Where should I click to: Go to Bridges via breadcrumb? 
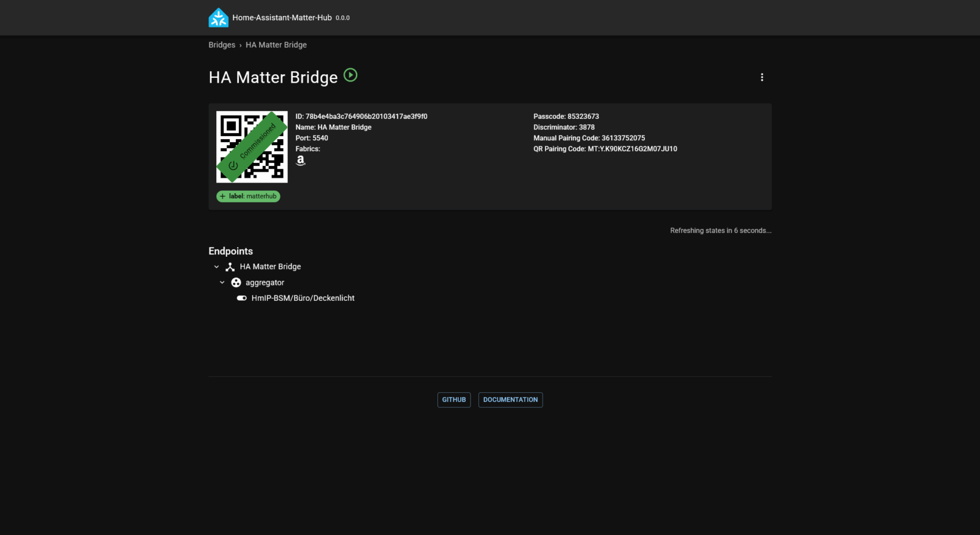pyautogui.click(x=222, y=45)
